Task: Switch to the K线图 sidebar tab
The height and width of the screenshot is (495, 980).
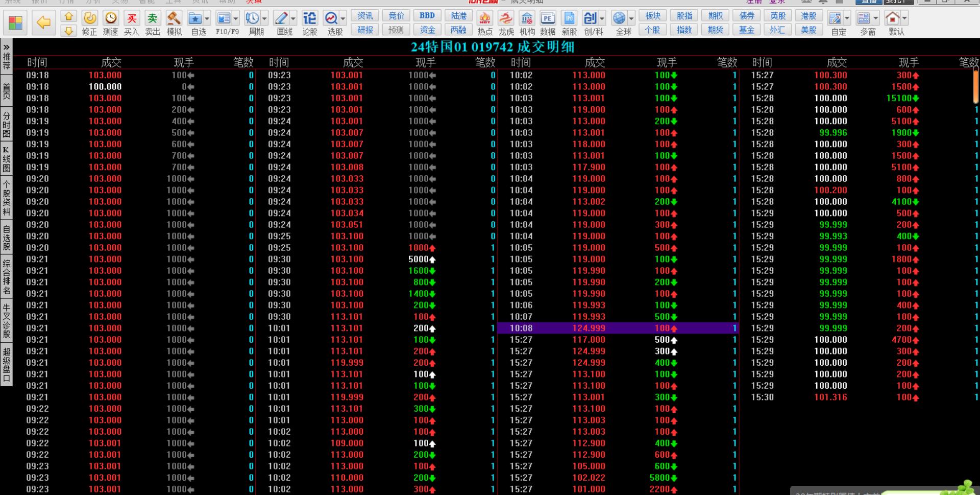Action: point(6,159)
